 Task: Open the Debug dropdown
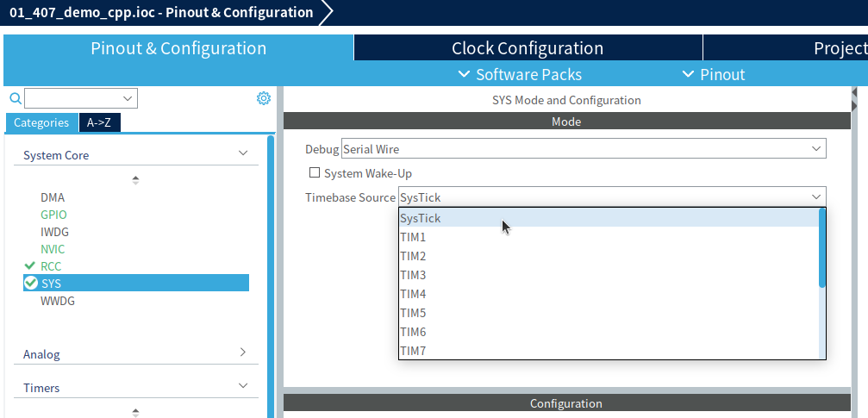pos(583,149)
